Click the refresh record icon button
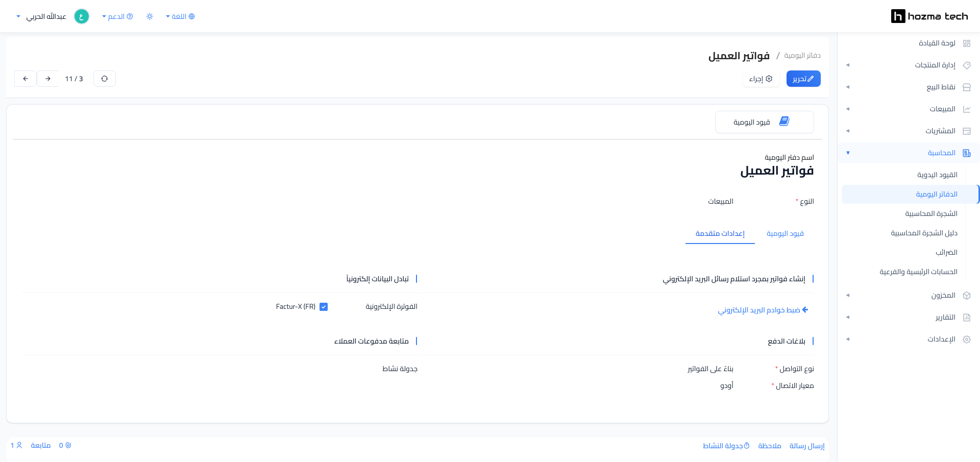The height and width of the screenshot is (462, 980). [x=105, y=79]
